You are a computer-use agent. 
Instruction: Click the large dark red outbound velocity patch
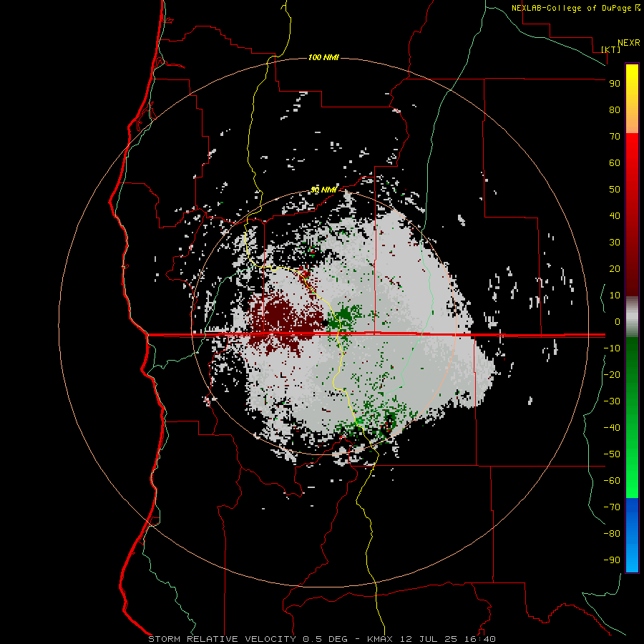point(286,321)
